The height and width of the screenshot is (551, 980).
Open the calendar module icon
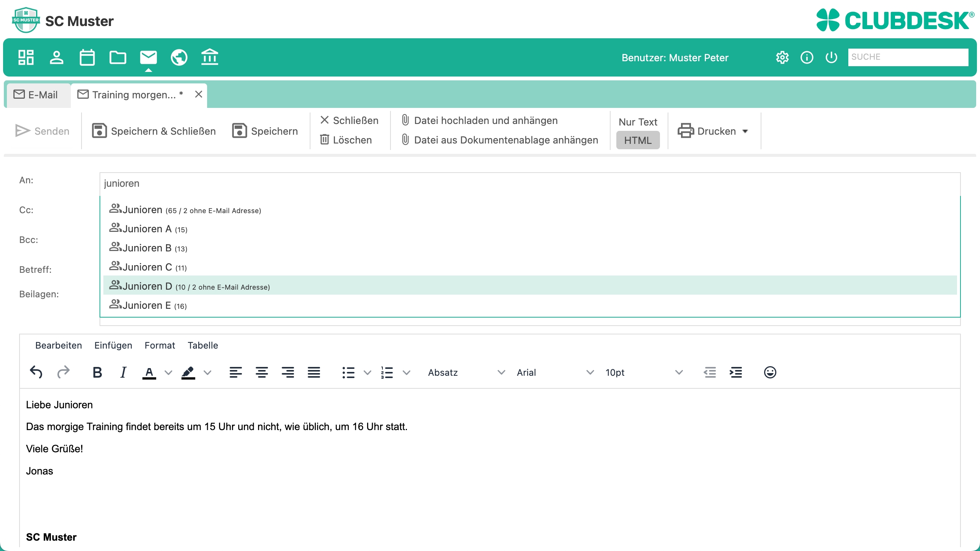87,57
